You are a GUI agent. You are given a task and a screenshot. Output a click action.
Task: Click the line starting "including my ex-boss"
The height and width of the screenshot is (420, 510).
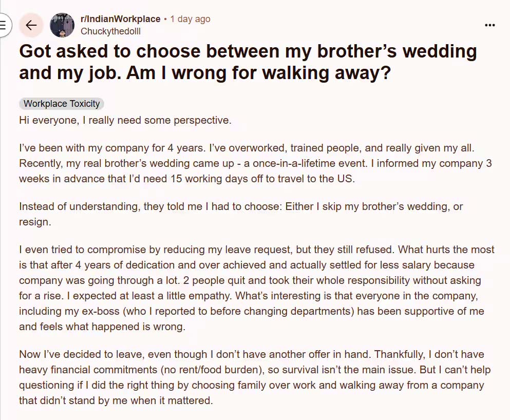[x=252, y=312]
